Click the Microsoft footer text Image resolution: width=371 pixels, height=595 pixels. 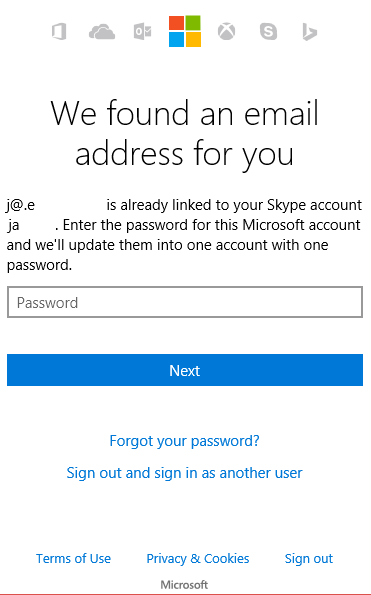pos(184,584)
